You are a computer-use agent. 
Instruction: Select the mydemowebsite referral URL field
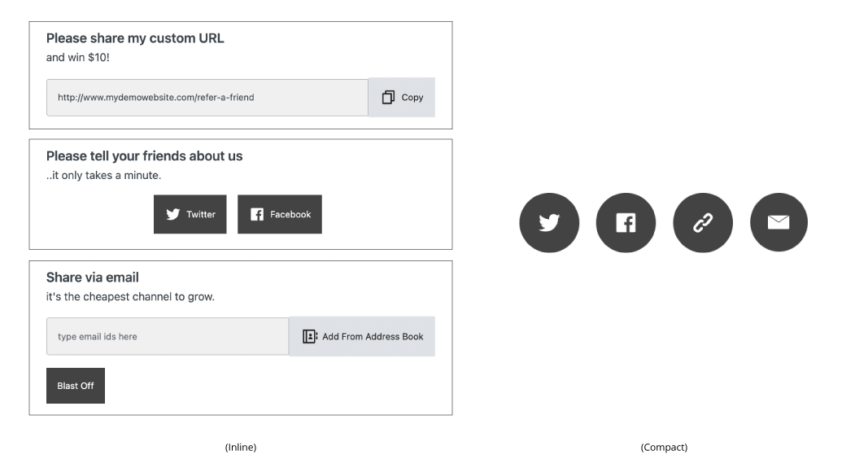coord(207,97)
